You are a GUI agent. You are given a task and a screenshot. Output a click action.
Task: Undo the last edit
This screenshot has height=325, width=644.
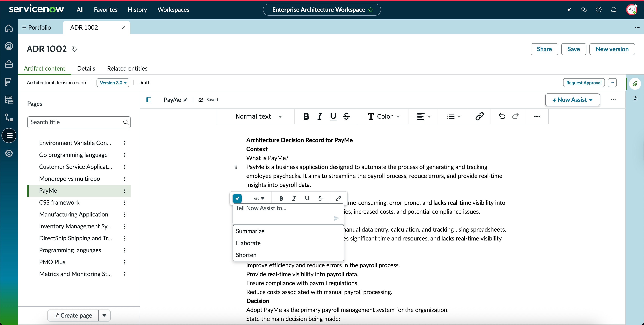[x=502, y=116]
